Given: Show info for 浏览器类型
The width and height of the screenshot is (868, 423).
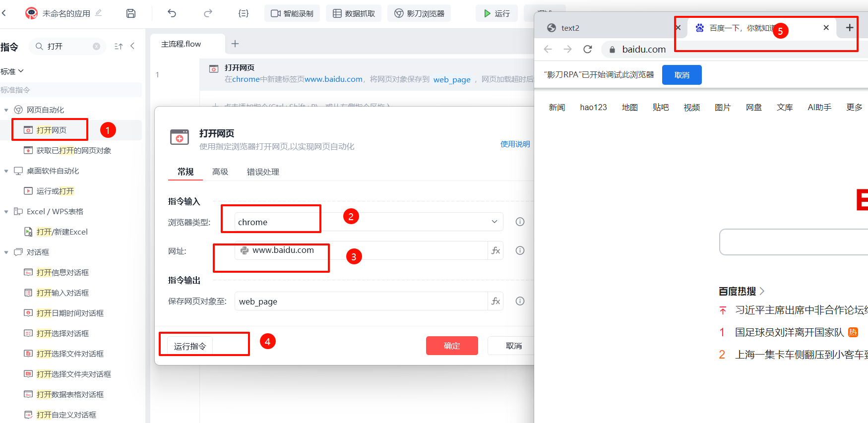Looking at the screenshot, I should point(520,222).
